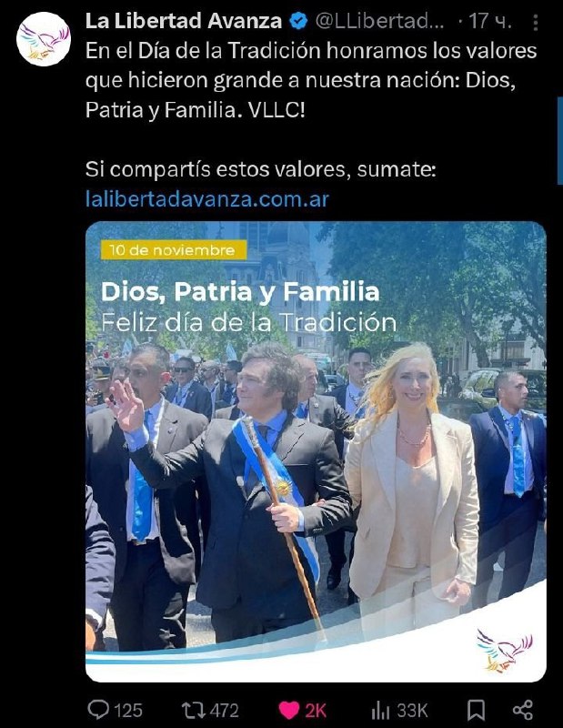Click the 2K likes count
Screen dimensions: 563x728
tap(316, 711)
